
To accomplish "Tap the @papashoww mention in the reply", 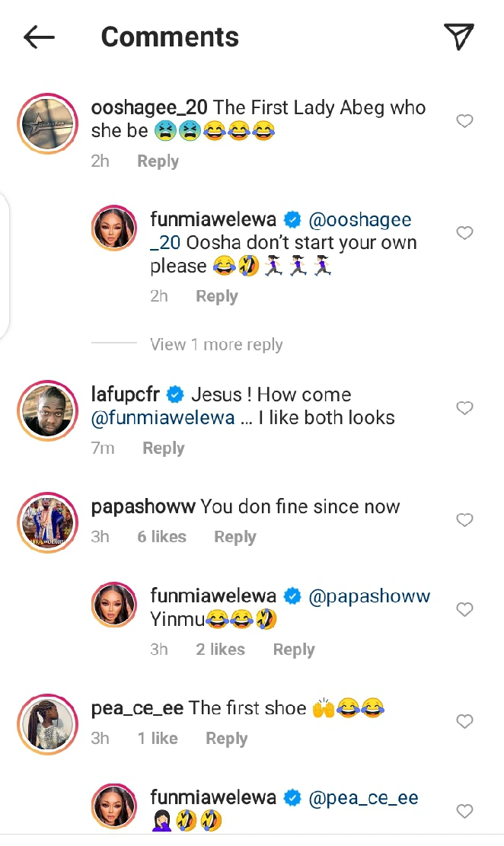I will [370, 596].
